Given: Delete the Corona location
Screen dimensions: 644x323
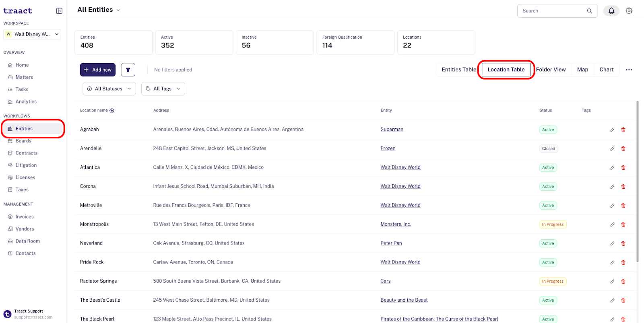Looking at the screenshot, I should tap(623, 186).
